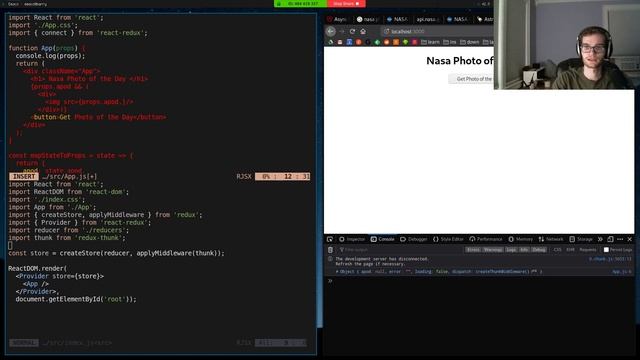Screen dimensions: 640x360
Task: Toggle the Logs console filter
Action: [x=511, y=250]
